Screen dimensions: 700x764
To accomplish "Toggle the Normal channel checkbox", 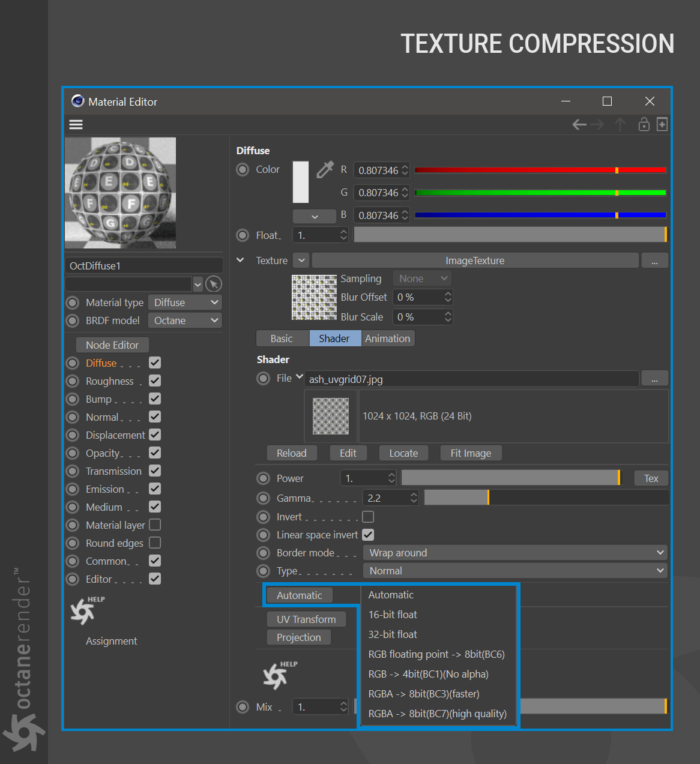I will (x=155, y=417).
